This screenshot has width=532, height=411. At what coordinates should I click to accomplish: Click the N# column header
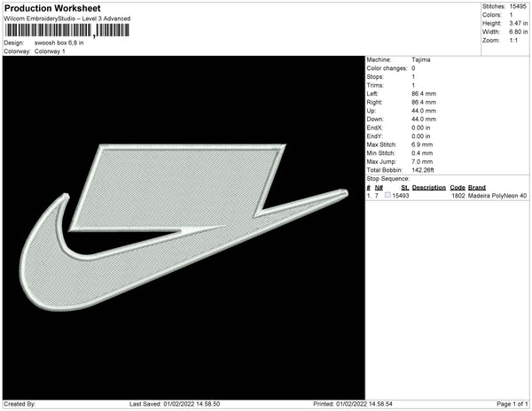(x=379, y=188)
